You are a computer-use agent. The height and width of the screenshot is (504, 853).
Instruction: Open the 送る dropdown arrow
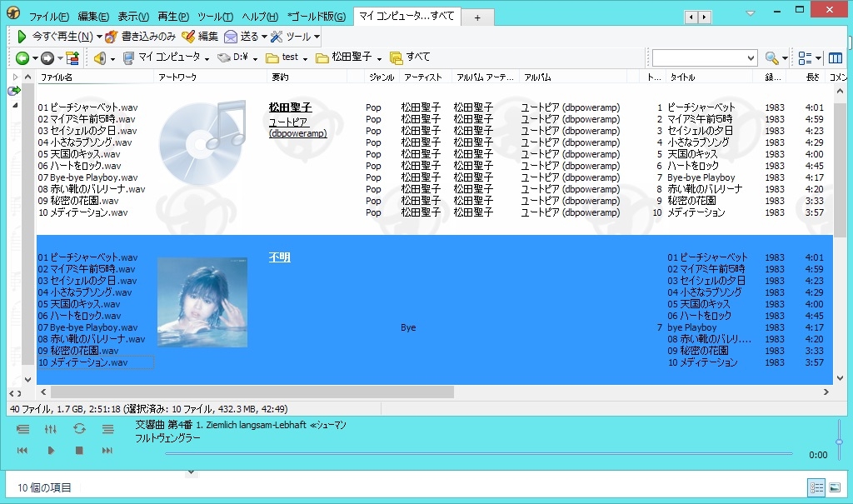click(264, 37)
